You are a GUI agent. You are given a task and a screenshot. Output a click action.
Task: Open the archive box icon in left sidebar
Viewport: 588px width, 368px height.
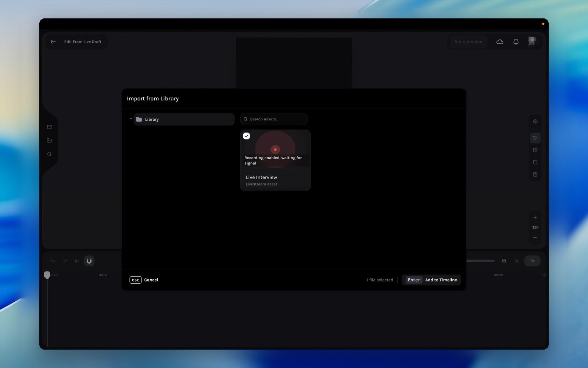point(49,127)
